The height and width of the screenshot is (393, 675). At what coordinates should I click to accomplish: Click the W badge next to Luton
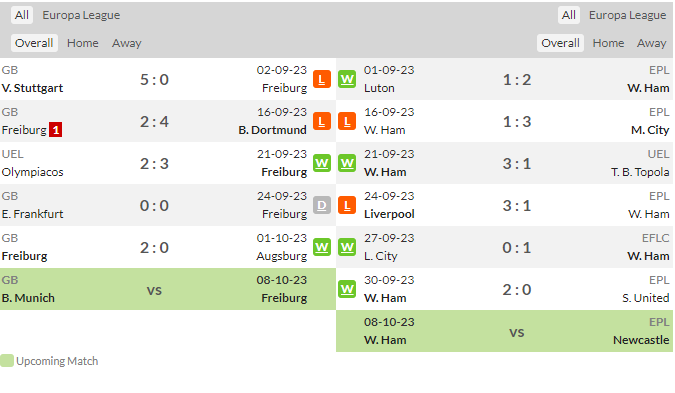(x=347, y=79)
